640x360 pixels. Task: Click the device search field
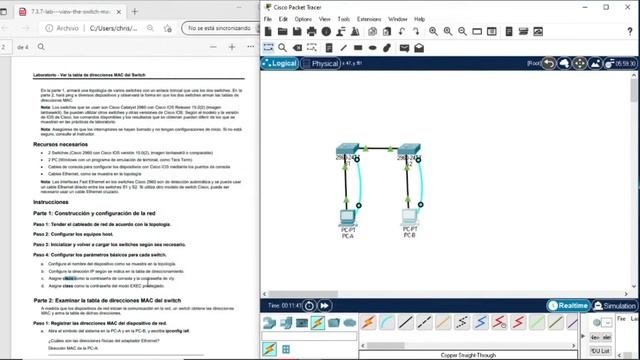pos(309,336)
